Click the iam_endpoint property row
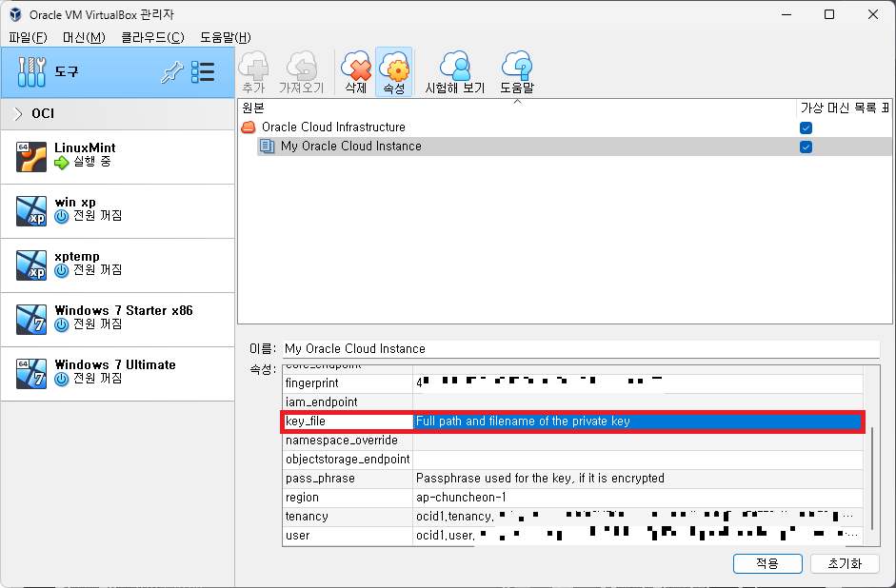The image size is (896, 588). pos(573,402)
